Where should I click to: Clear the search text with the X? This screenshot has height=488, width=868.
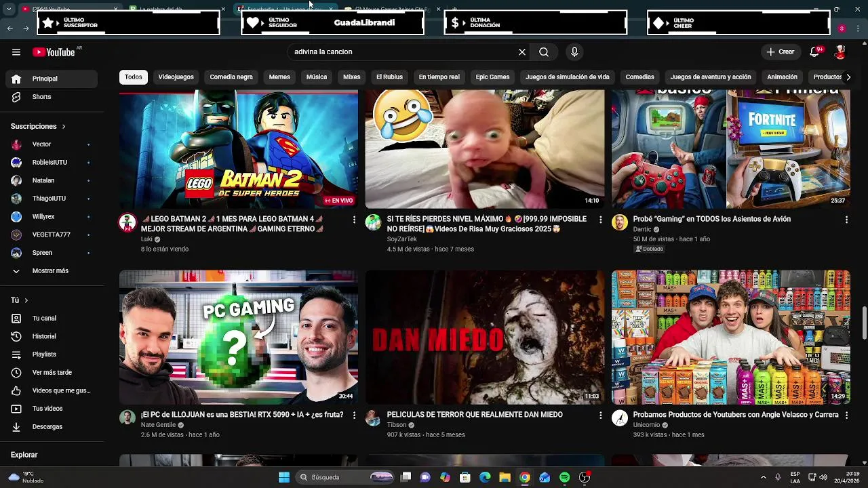pos(522,52)
